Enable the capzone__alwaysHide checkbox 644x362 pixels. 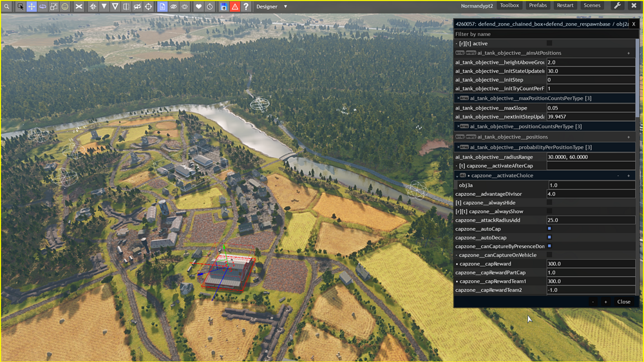[x=549, y=202]
